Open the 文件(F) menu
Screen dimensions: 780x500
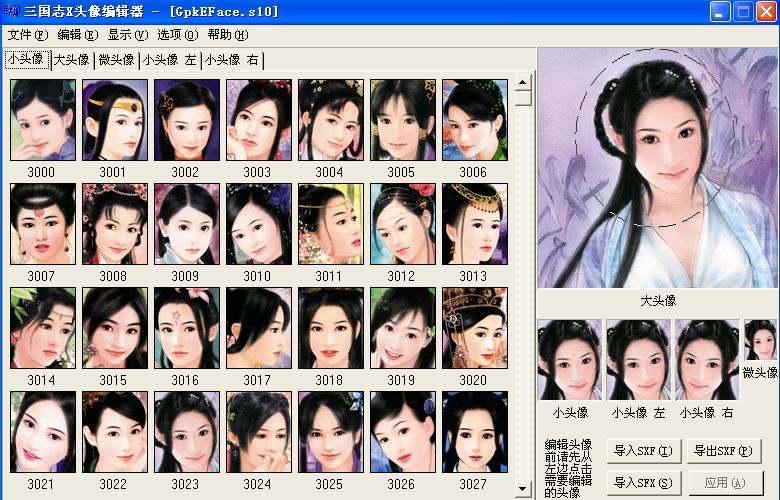coord(28,35)
